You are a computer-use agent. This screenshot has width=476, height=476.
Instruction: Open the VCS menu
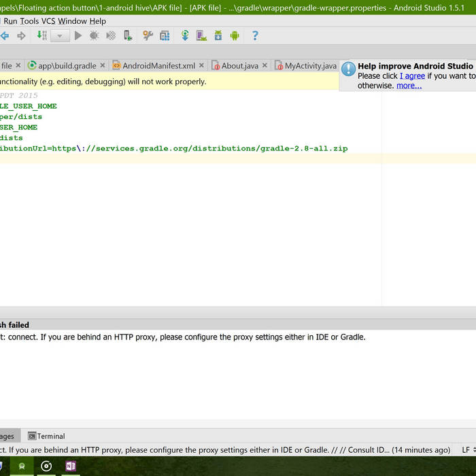48,21
